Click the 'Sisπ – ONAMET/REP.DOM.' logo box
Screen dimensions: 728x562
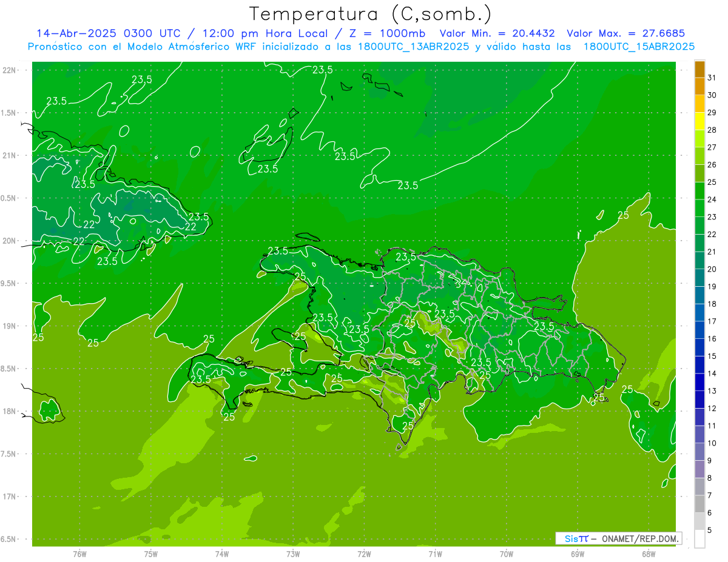[619, 538]
